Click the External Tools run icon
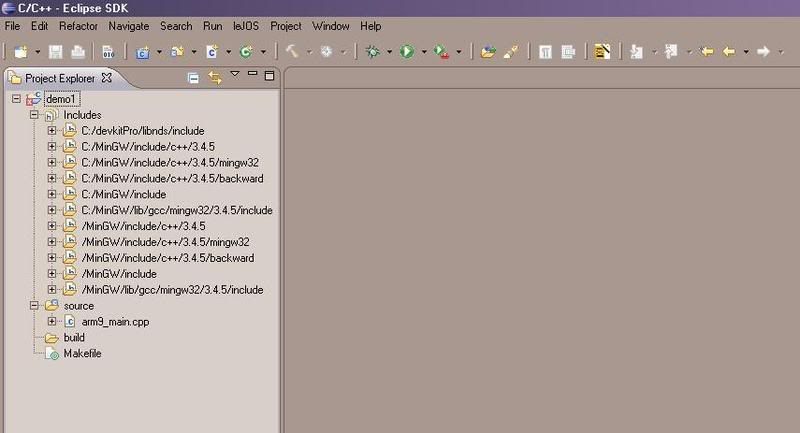This screenshot has height=433, width=800. point(441,52)
